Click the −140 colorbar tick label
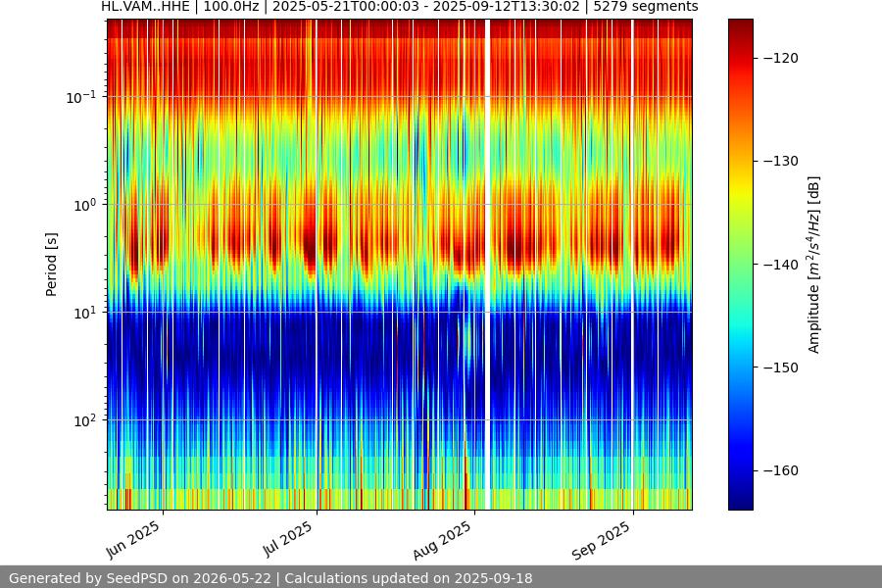This screenshot has height=588, width=882. (781, 265)
